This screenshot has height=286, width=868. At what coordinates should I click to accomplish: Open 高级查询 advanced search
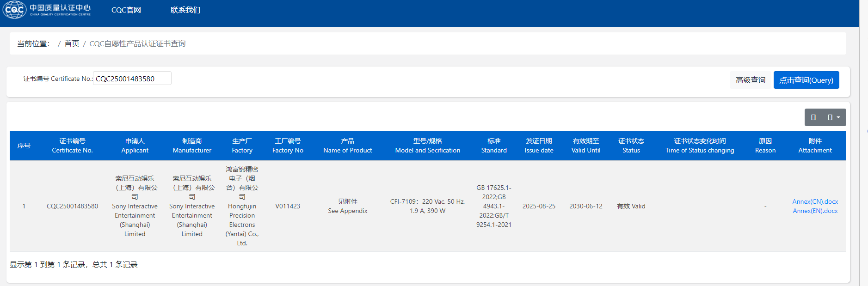(751, 80)
